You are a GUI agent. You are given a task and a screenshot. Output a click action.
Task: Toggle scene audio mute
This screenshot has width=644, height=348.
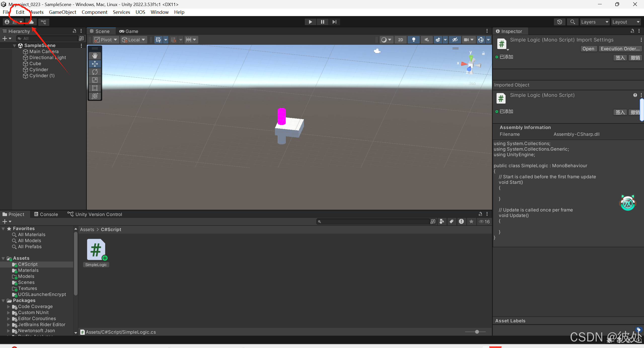pyautogui.click(x=427, y=40)
